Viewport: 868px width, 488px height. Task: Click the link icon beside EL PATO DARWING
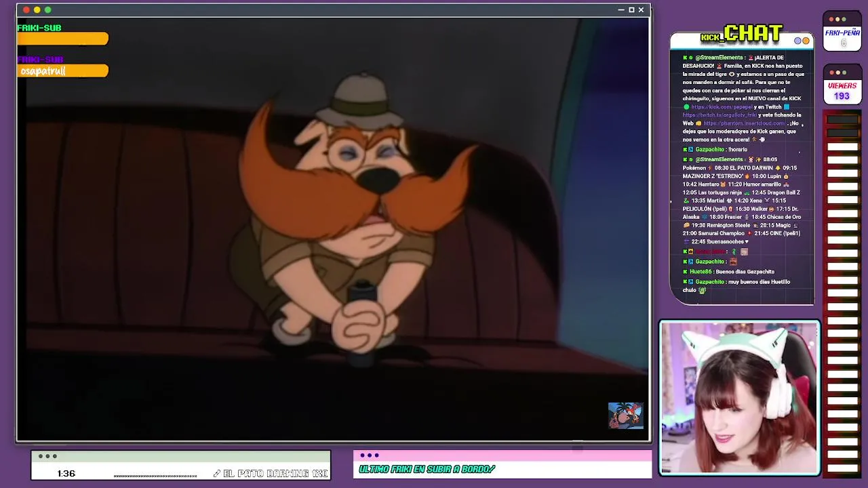[x=216, y=473]
